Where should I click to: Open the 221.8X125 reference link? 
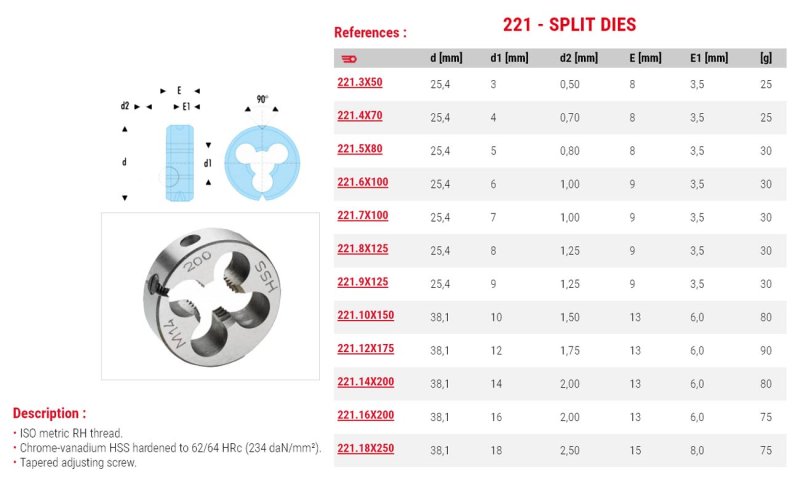[363, 248]
